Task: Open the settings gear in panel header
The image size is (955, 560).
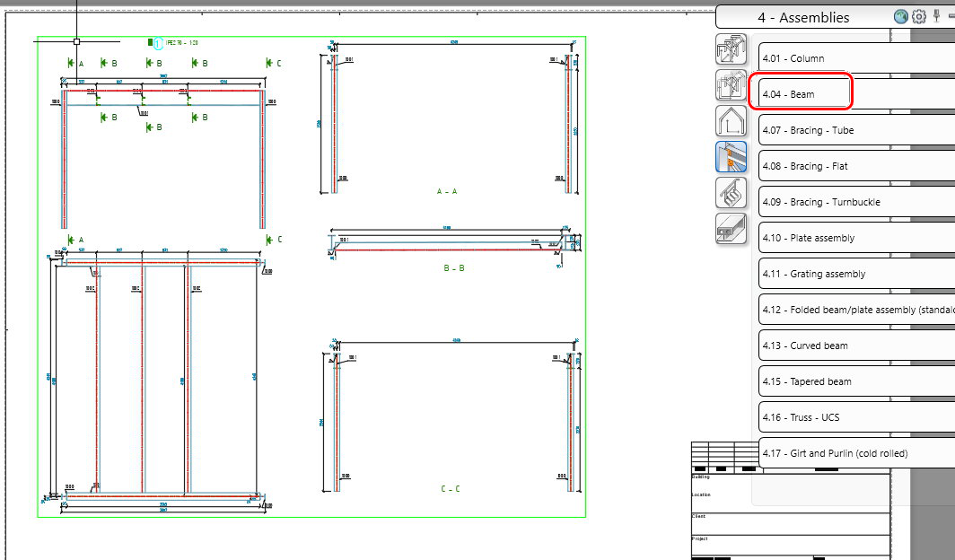Action: tap(919, 16)
